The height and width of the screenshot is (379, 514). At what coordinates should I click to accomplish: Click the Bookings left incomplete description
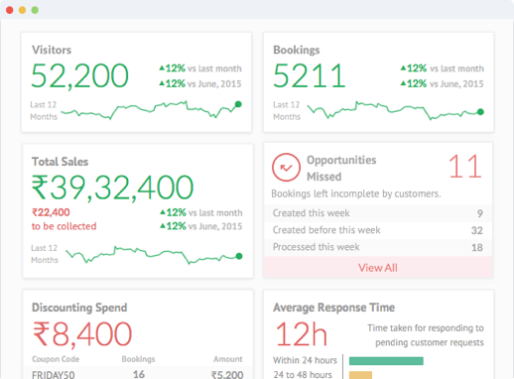356,194
